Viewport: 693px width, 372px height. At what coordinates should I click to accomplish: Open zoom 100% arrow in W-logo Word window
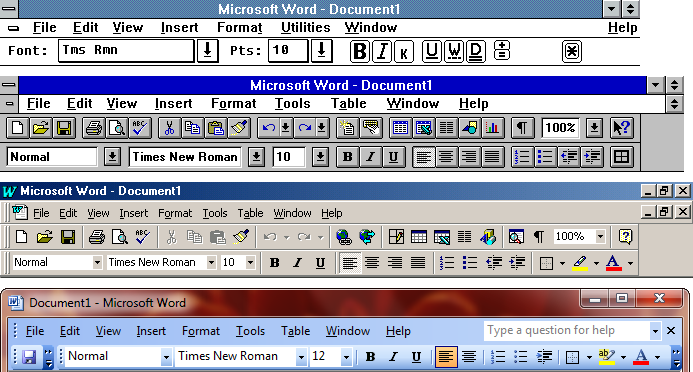coord(600,236)
